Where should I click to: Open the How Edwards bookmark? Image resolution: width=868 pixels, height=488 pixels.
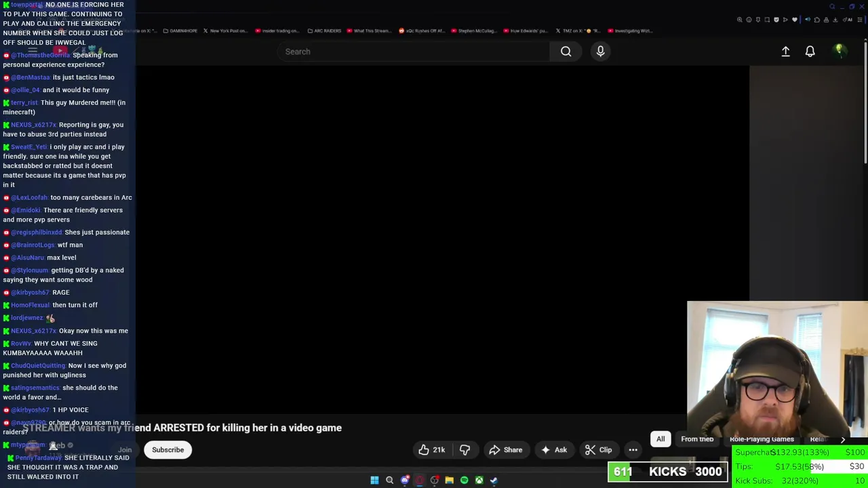pos(526,30)
